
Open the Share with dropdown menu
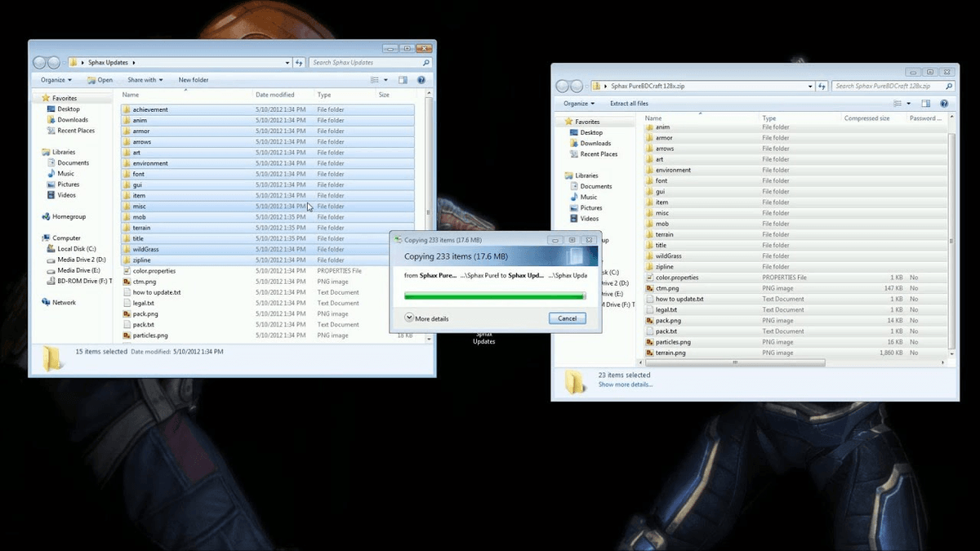(x=145, y=80)
